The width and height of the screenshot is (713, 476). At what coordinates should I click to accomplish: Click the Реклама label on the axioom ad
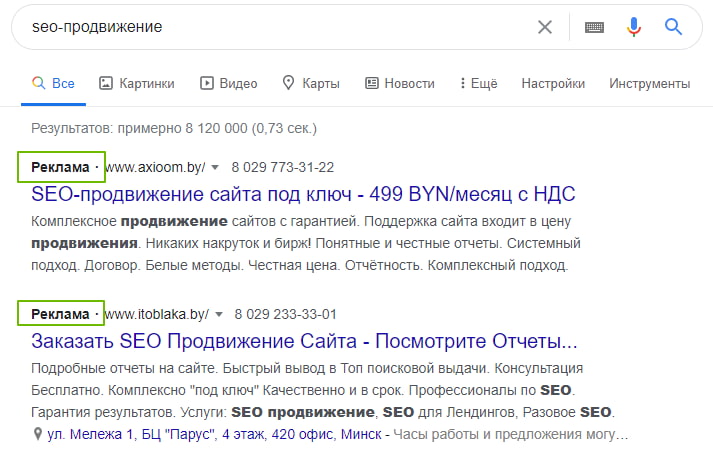tap(60, 167)
